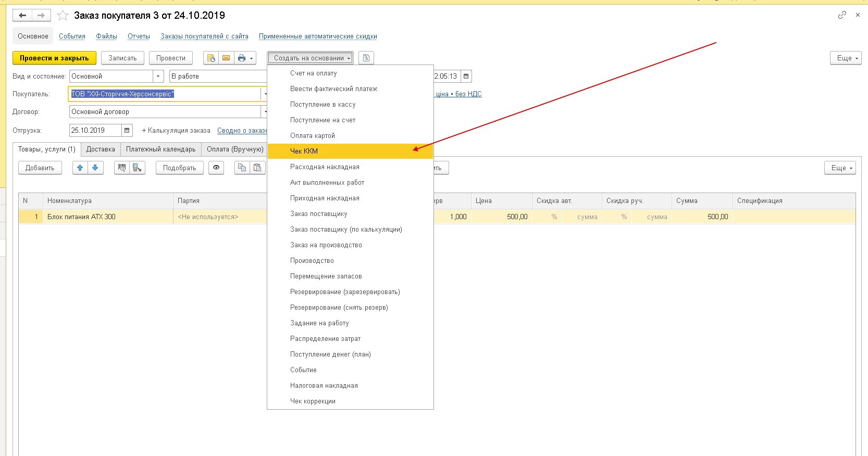Open the upper right Еще dropdown

pyautogui.click(x=845, y=58)
